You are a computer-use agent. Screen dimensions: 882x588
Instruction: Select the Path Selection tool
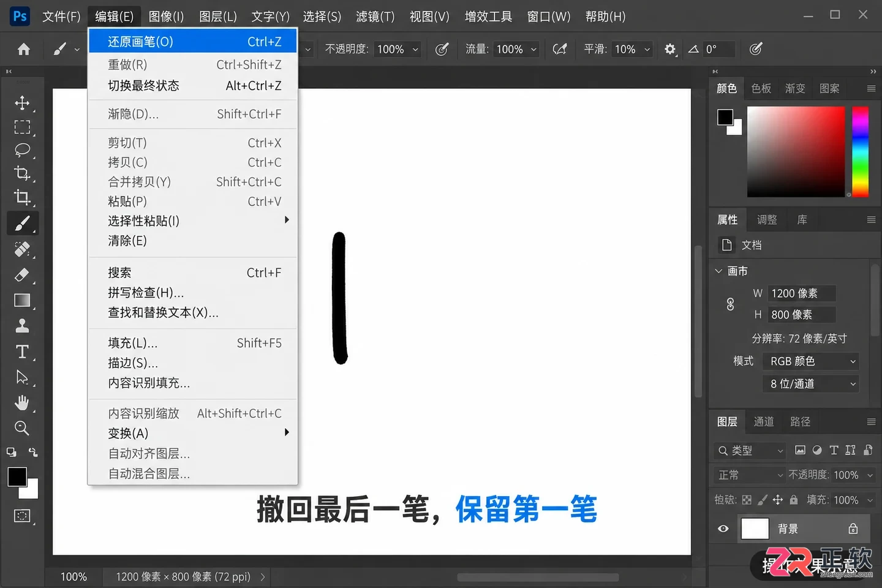coord(22,377)
